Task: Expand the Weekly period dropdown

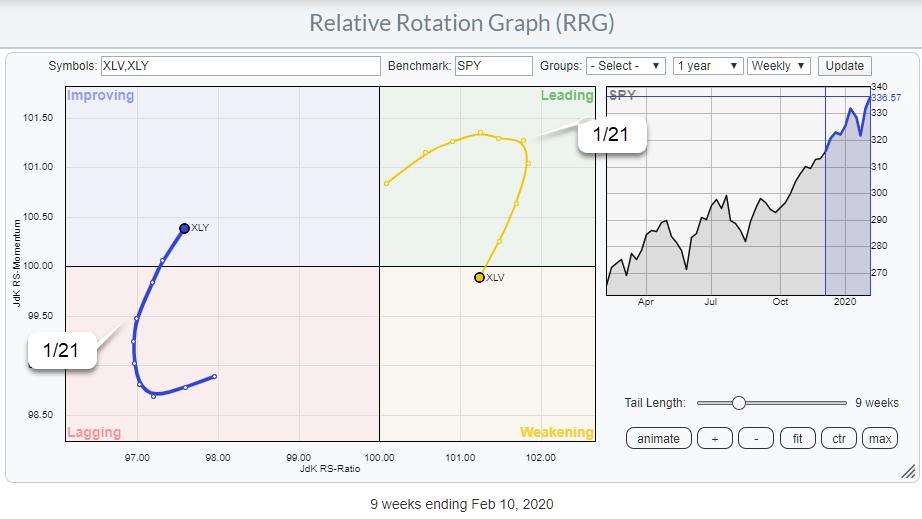Action: tap(778, 66)
